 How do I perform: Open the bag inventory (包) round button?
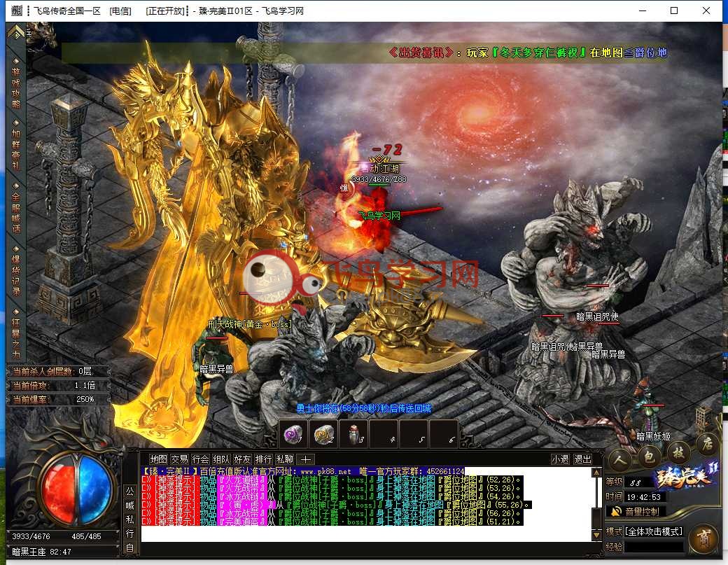tap(648, 456)
